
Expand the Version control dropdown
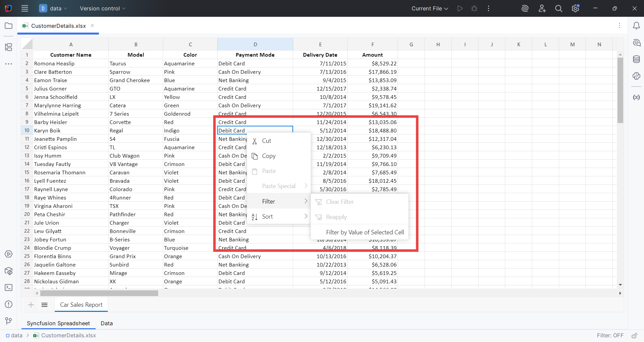(102, 8)
